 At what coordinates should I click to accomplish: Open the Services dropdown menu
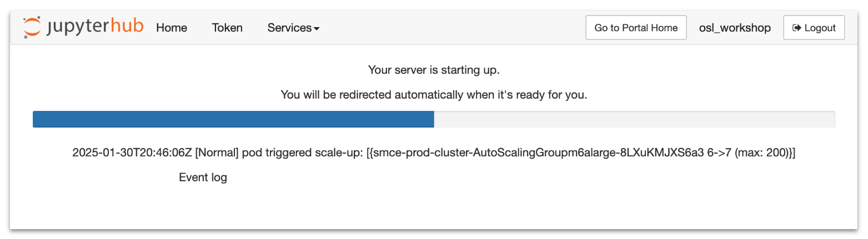[x=289, y=28]
